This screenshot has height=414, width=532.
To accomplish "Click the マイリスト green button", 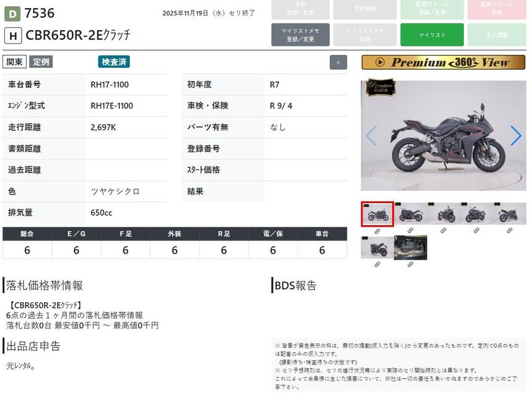I will click(432, 35).
